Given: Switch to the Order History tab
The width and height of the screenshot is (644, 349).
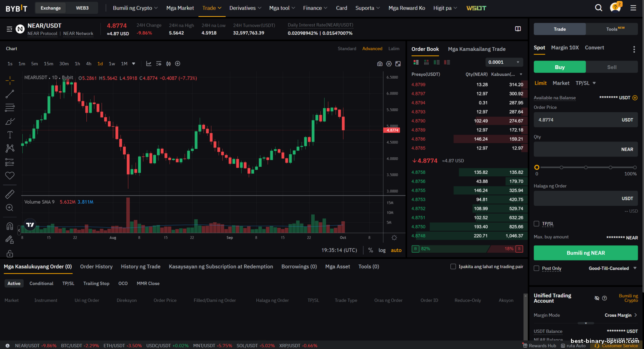Looking at the screenshot, I should [96, 266].
